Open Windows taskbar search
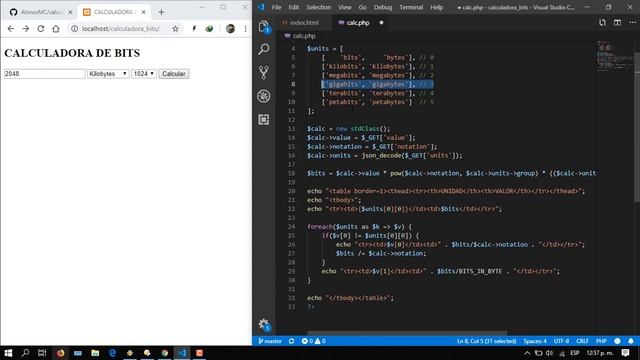 point(25,353)
